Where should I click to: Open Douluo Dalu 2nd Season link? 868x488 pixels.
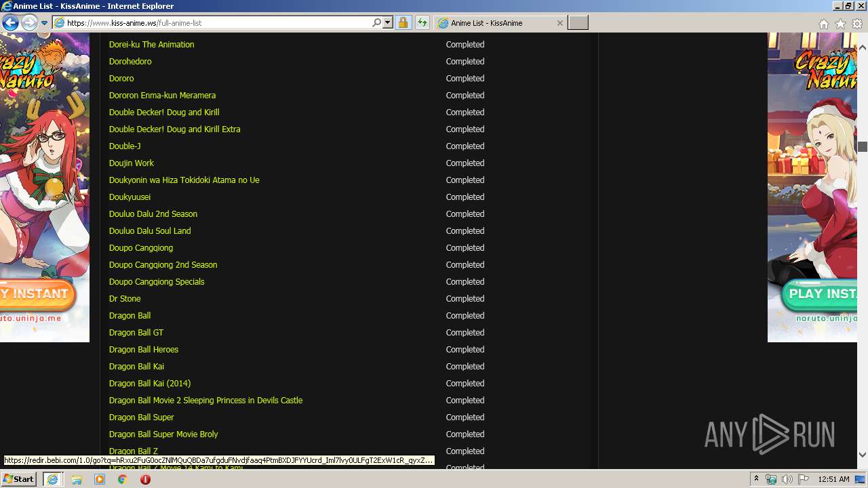coord(153,214)
